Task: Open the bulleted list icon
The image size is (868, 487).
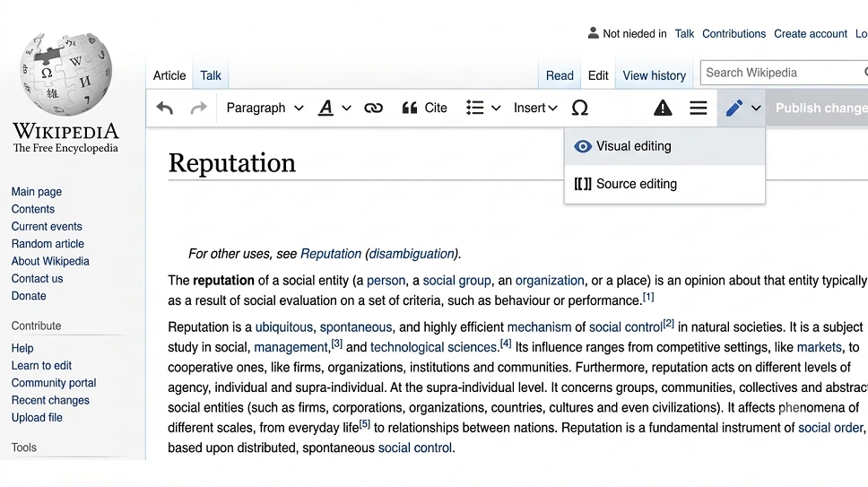Action: point(475,108)
